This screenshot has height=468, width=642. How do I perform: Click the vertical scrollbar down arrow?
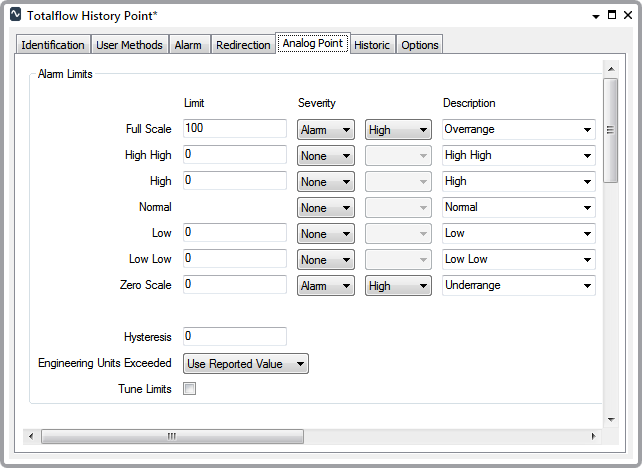609,419
